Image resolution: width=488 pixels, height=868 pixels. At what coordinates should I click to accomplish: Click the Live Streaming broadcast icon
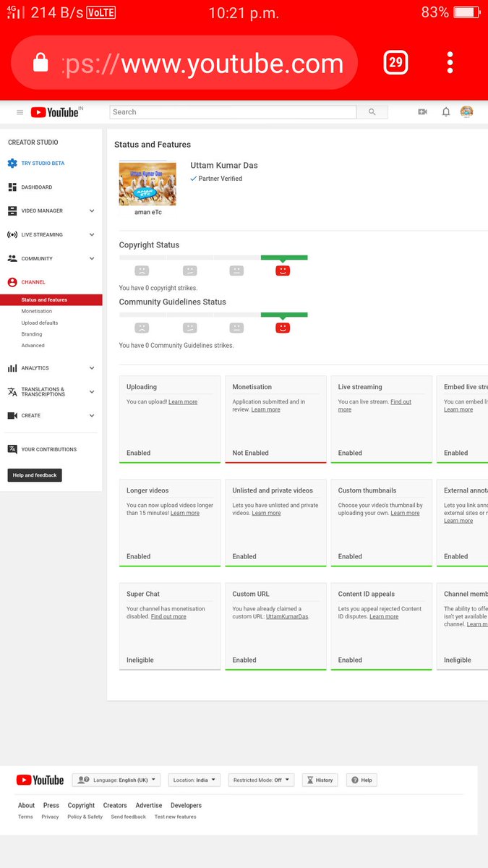[12, 235]
